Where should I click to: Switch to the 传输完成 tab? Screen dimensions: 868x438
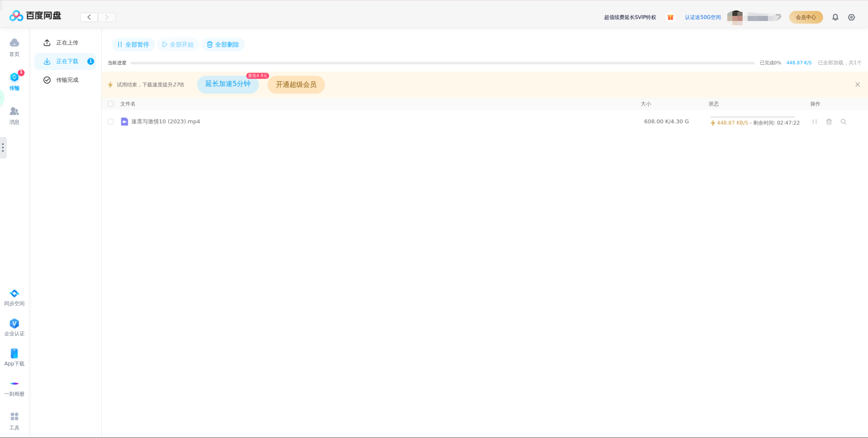point(67,80)
